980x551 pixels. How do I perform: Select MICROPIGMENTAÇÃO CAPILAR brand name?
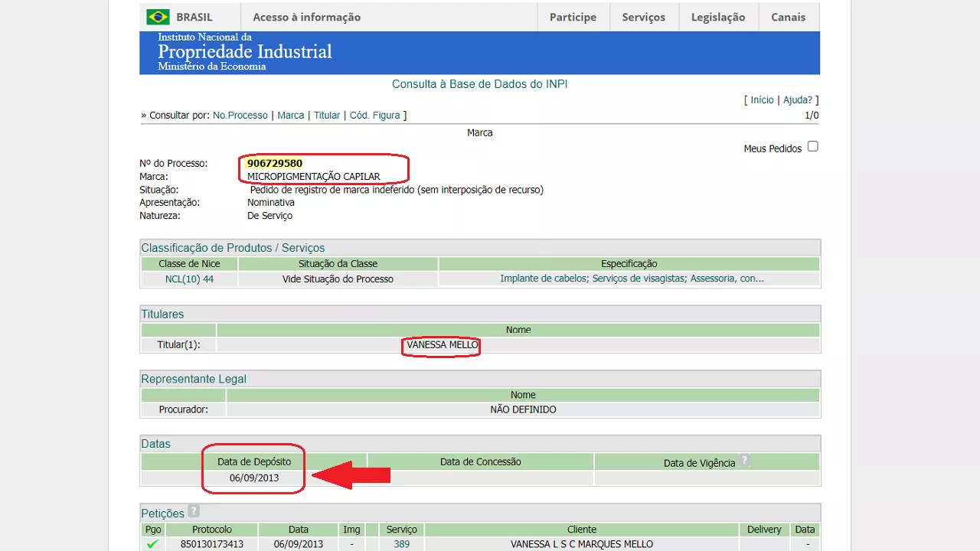coord(314,176)
